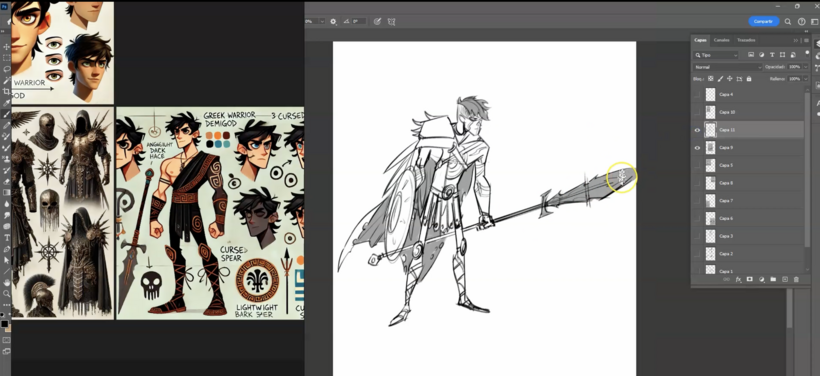Screen dimensions: 820x376
Task: Open the Normal blend mode dropdown
Action: [727, 67]
